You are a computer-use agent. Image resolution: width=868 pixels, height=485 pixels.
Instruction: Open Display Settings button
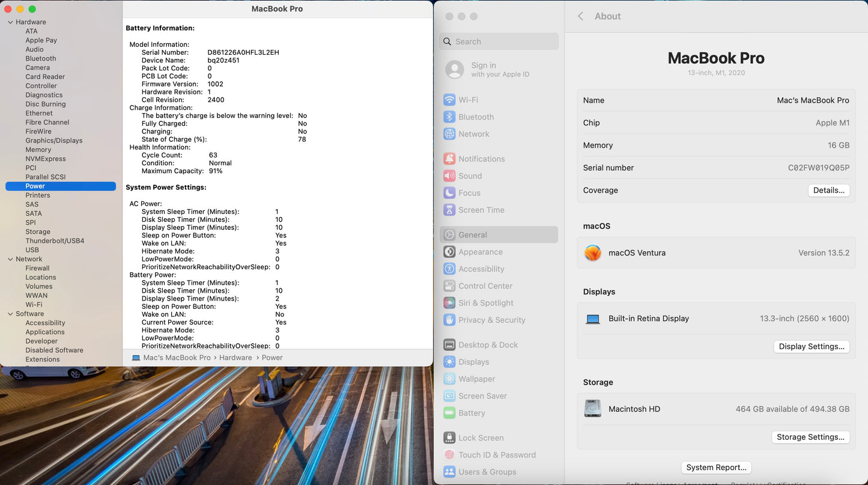pos(811,347)
